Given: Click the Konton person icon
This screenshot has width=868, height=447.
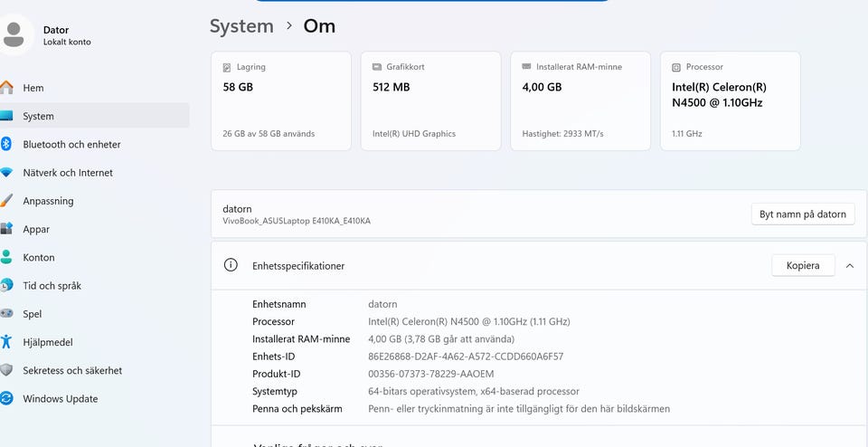Looking at the screenshot, I should click(6, 257).
